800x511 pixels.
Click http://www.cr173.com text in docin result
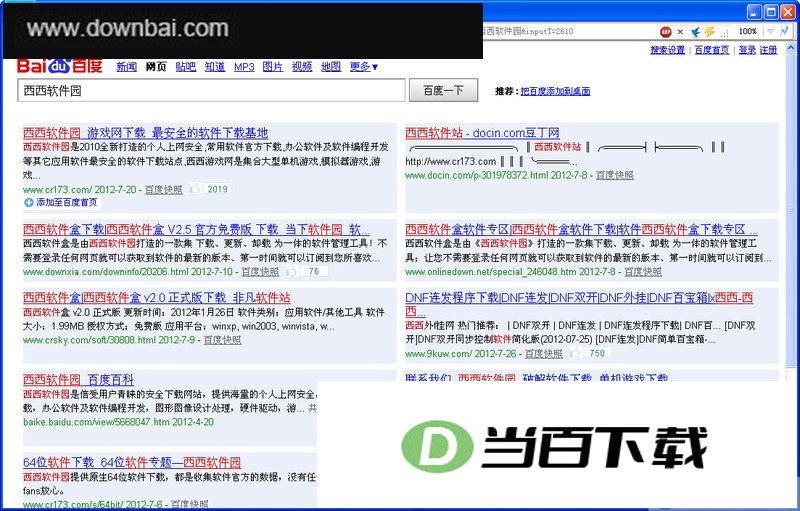tap(451, 162)
